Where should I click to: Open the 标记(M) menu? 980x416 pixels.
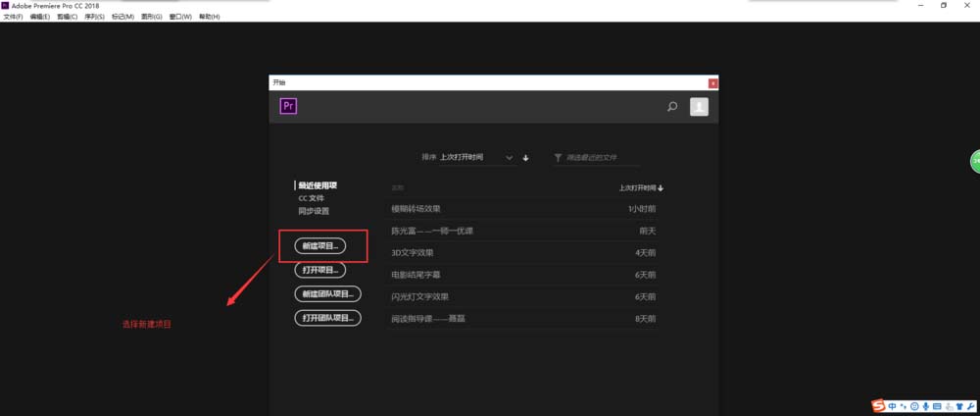122,17
